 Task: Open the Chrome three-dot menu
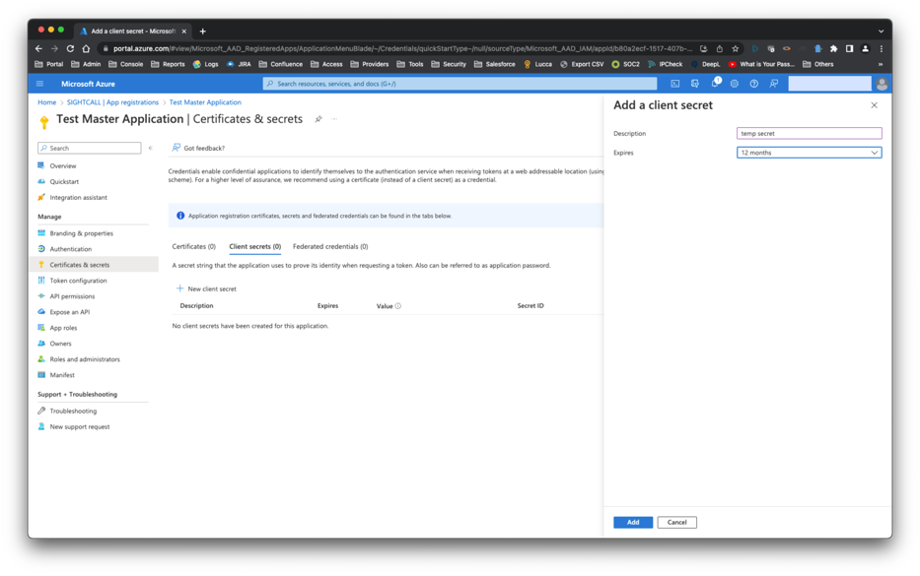pos(881,49)
